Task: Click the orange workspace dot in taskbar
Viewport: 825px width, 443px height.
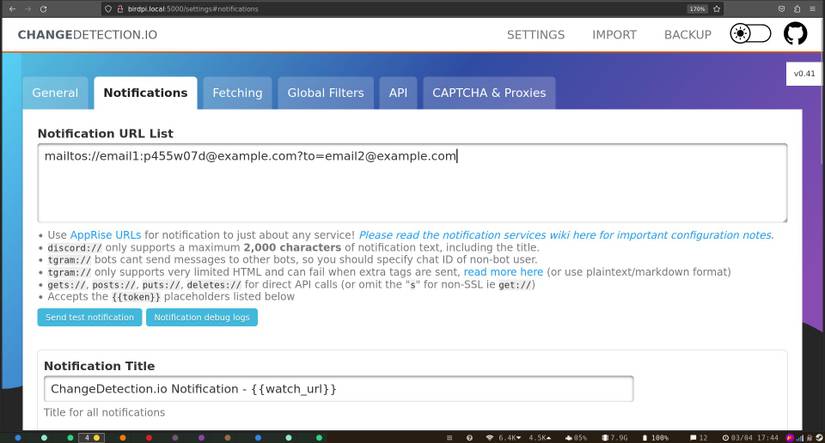Action: click(123, 438)
